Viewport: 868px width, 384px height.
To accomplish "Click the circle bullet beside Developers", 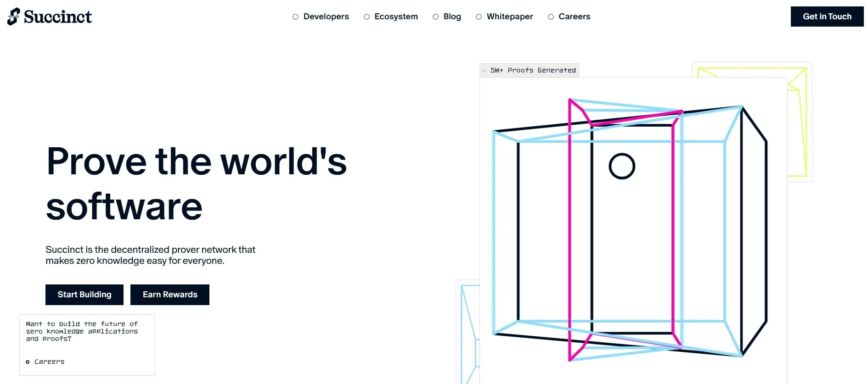I will coord(295,17).
